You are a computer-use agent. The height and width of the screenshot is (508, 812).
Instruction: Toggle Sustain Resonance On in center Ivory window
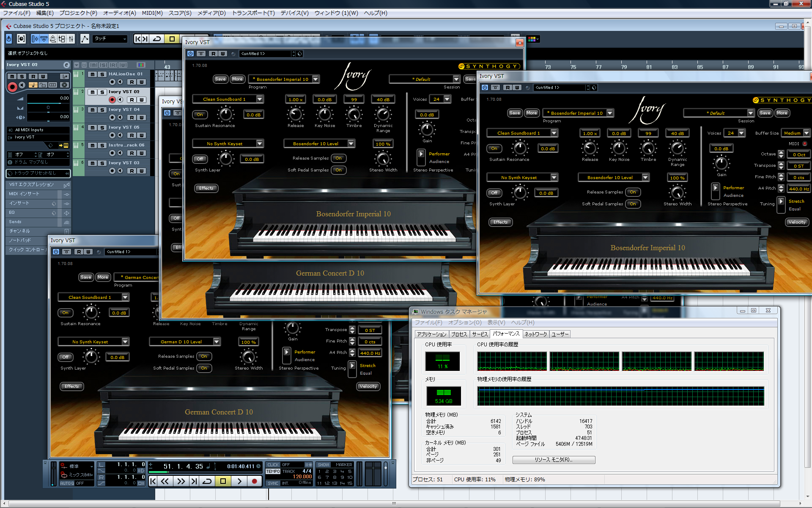click(200, 115)
